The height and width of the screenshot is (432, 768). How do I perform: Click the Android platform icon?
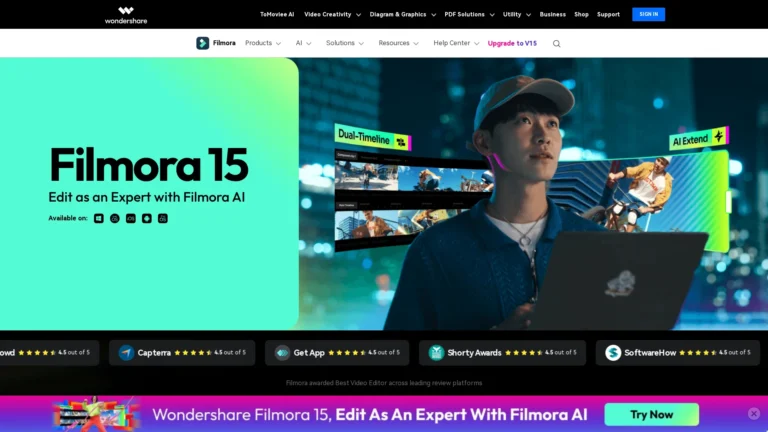coord(146,218)
